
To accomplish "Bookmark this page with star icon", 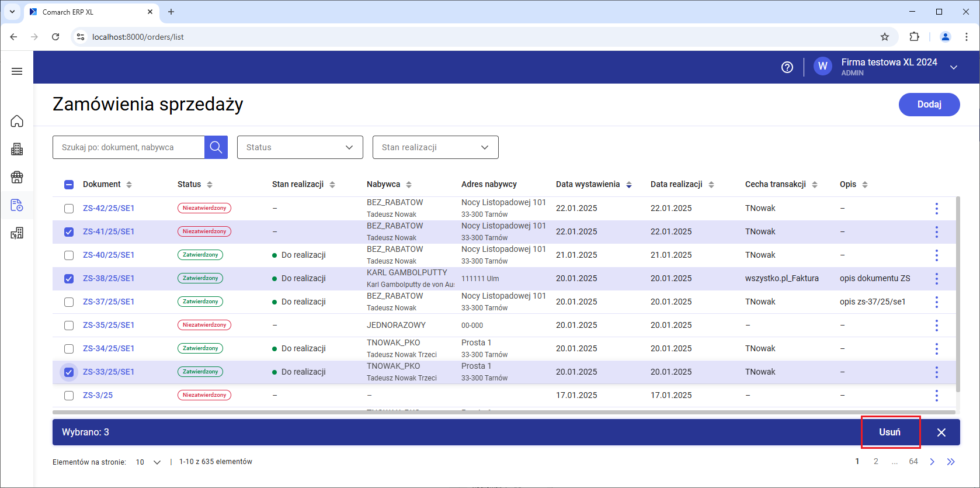I will (885, 37).
